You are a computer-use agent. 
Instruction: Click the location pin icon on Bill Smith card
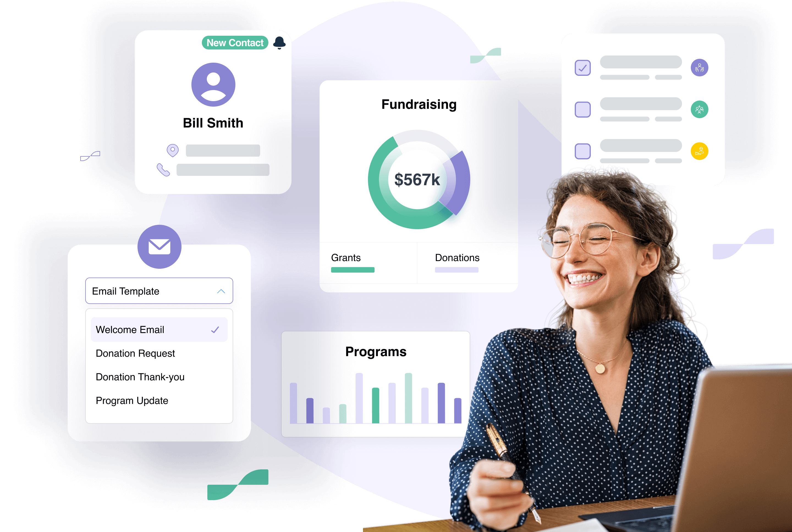173,151
